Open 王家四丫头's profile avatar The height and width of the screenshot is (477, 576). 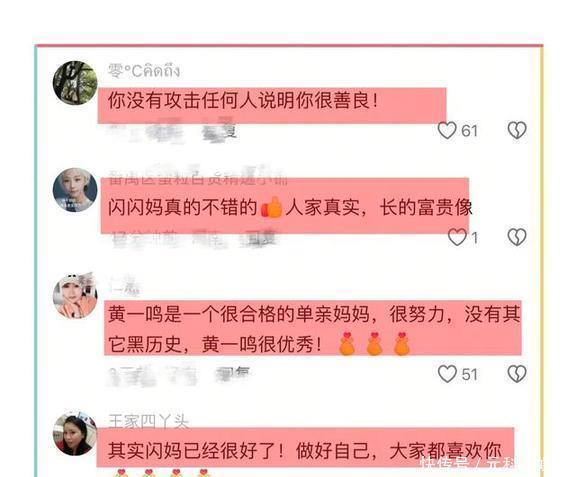point(75,434)
